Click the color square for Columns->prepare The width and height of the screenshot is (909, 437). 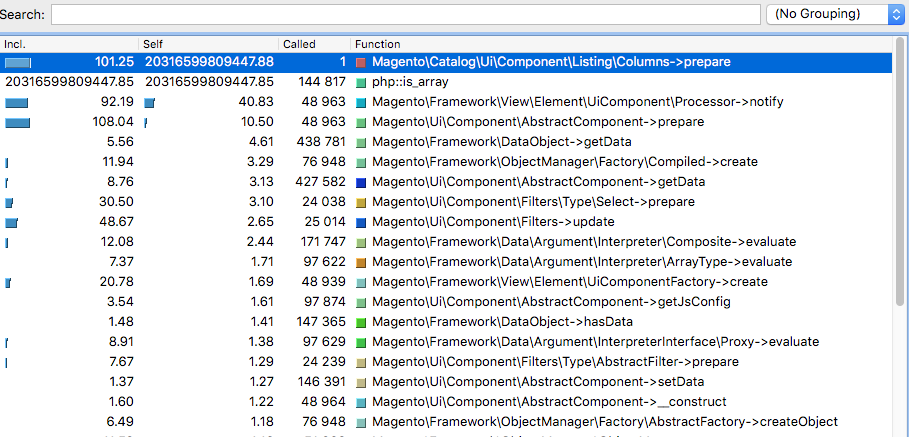point(362,62)
